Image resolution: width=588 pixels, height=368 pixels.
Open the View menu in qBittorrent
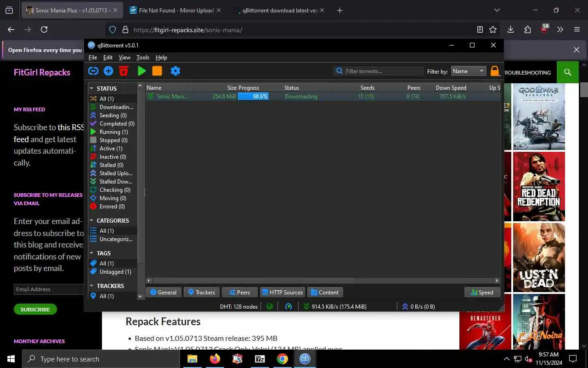tap(124, 57)
